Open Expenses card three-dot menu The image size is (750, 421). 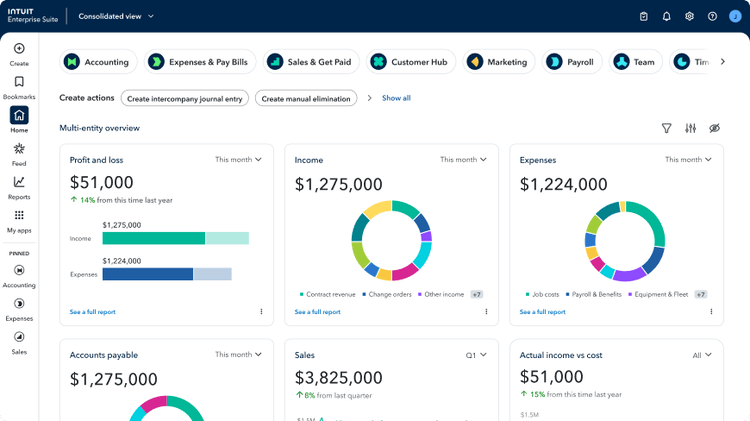tap(711, 311)
